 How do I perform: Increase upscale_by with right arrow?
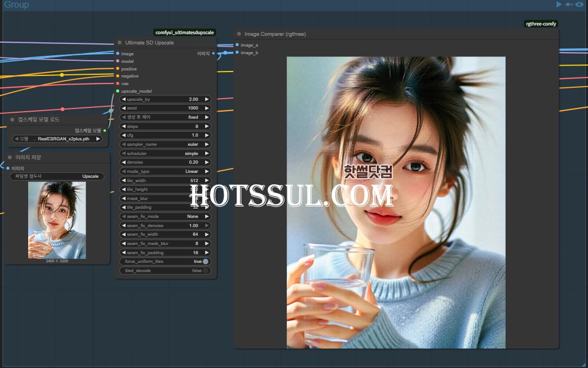click(207, 100)
